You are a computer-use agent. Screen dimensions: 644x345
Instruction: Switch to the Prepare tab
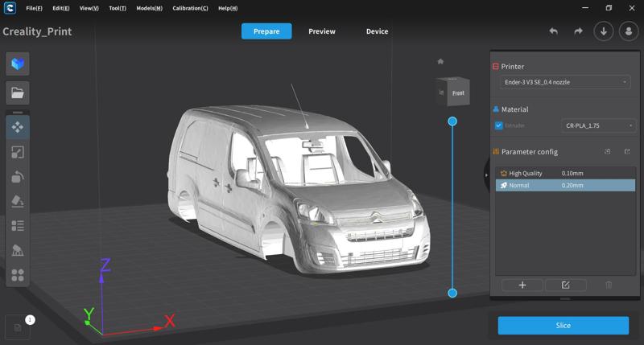[x=266, y=31]
